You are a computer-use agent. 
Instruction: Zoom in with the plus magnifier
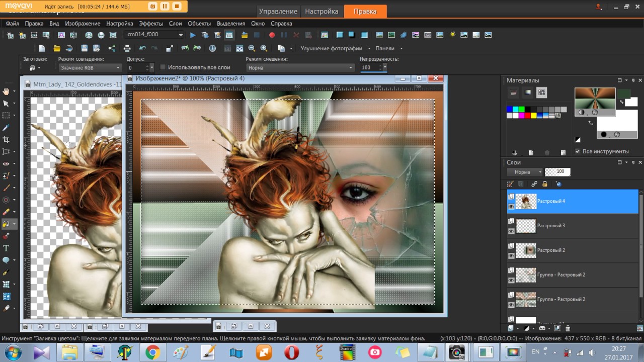[264, 48]
